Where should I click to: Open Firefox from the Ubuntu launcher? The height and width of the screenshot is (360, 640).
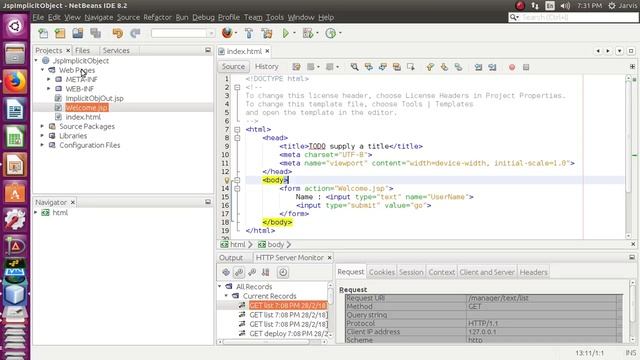pos(15,82)
